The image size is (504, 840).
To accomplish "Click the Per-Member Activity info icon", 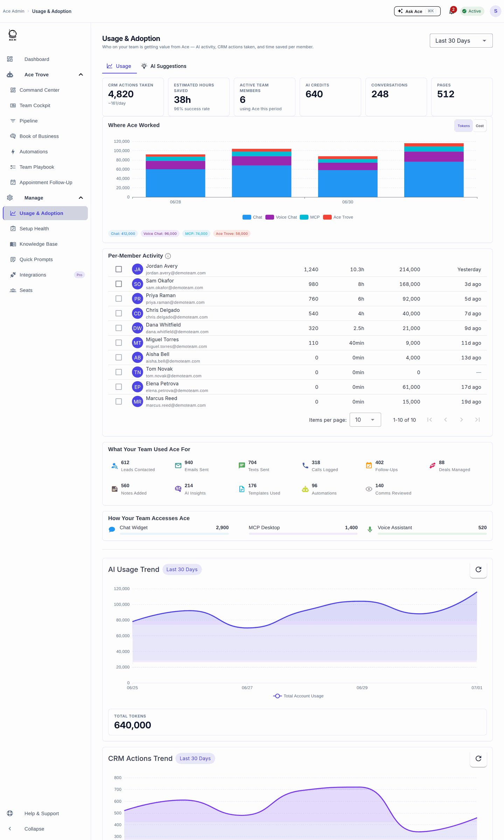I will [168, 256].
